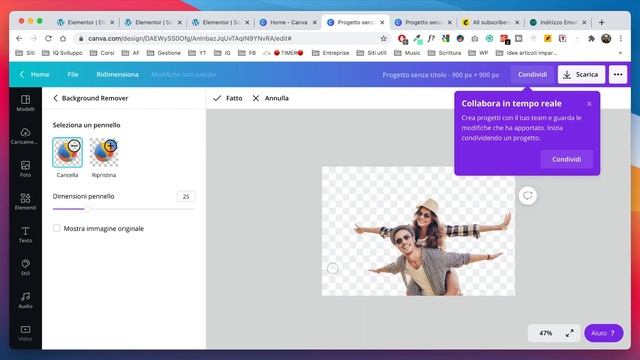Click the browser home icon
This screenshot has width=640, height=360.
pyautogui.click(x=62, y=38)
